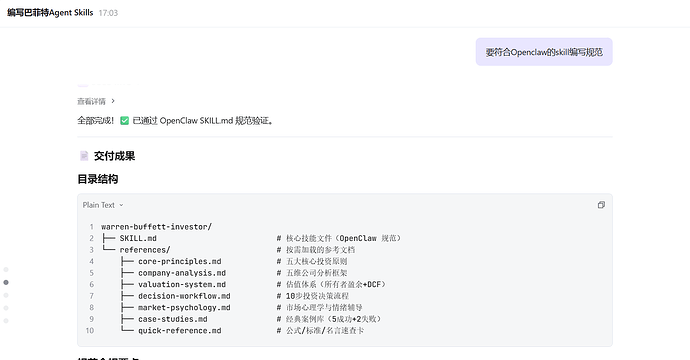The image size is (690, 360).
Task: Click the warren-buffett-investor/ line in code
Action: pos(156,227)
